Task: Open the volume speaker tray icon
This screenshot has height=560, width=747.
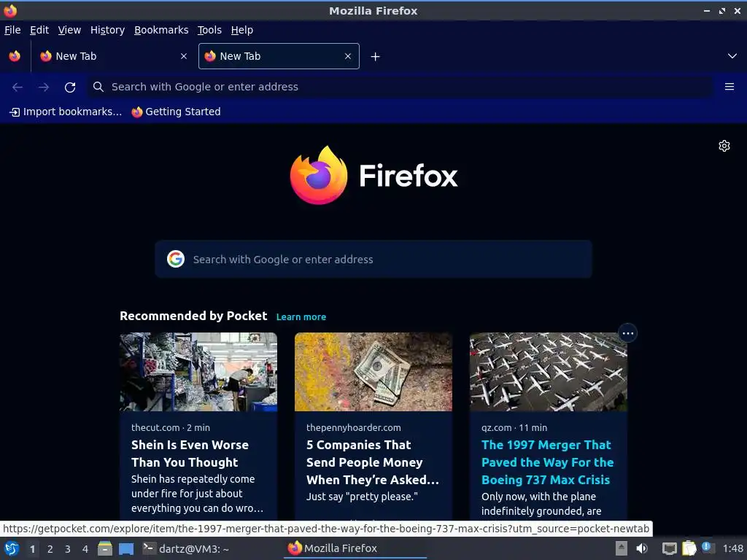Action: [642, 548]
